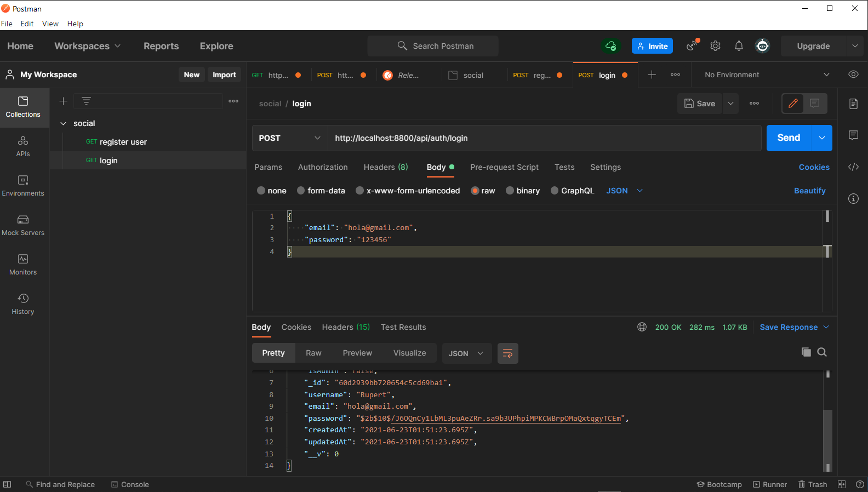Open the settings gear icon
868x492 pixels.
[x=715, y=46]
